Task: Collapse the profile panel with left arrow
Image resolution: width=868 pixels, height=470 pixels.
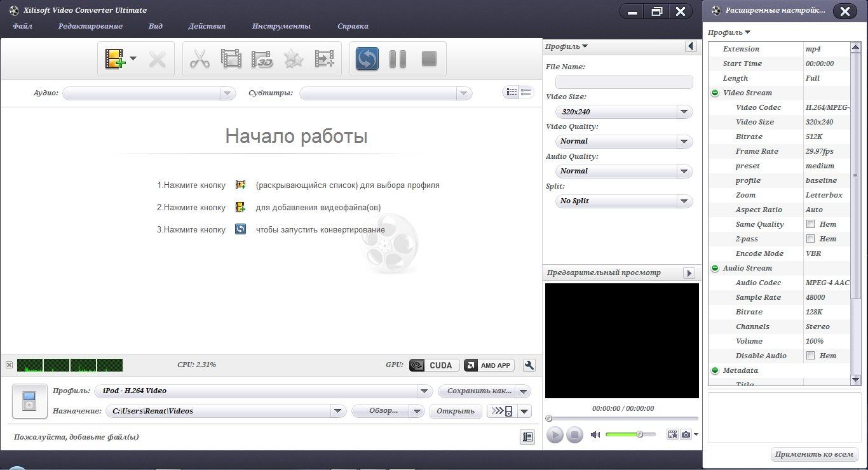Action: pos(691,46)
